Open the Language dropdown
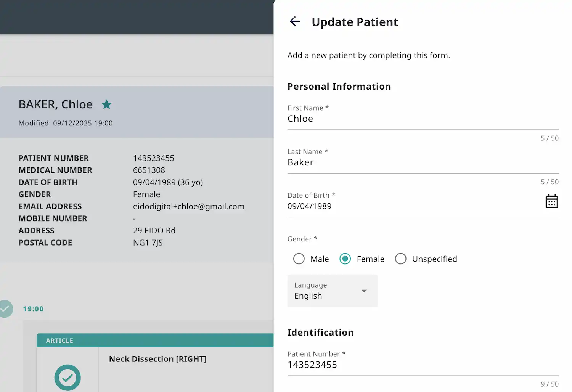 [x=332, y=291]
